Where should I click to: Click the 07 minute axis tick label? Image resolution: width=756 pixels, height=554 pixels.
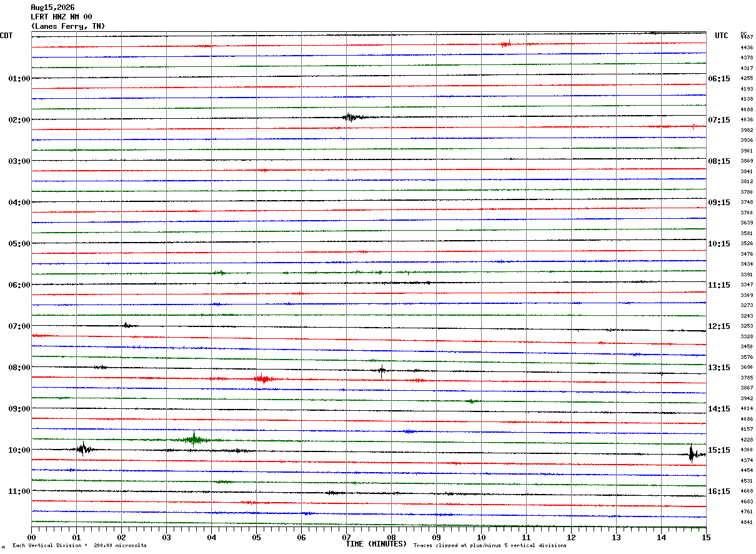346,537
